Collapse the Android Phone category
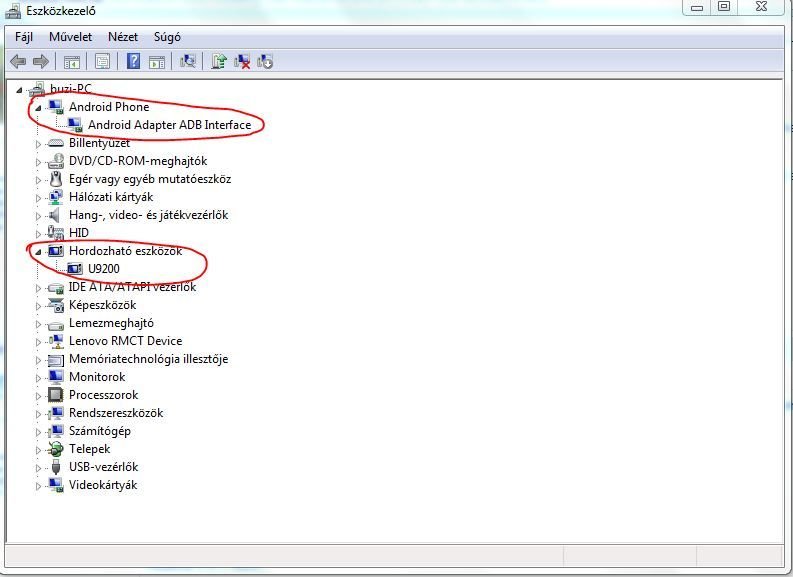The height and width of the screenshot is (577, 793). pyautogui.click(x=38, y=108)
